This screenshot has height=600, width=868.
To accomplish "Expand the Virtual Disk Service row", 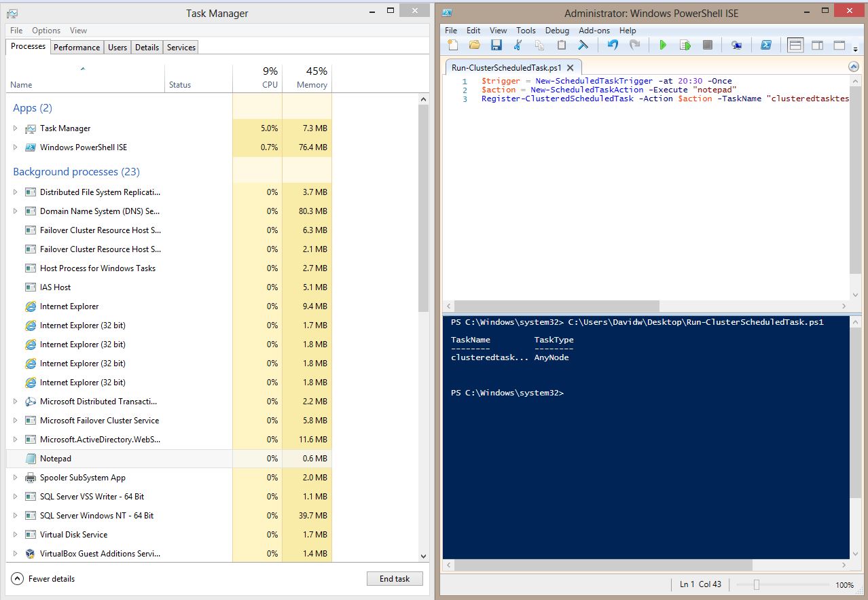I will pos(16,535).
